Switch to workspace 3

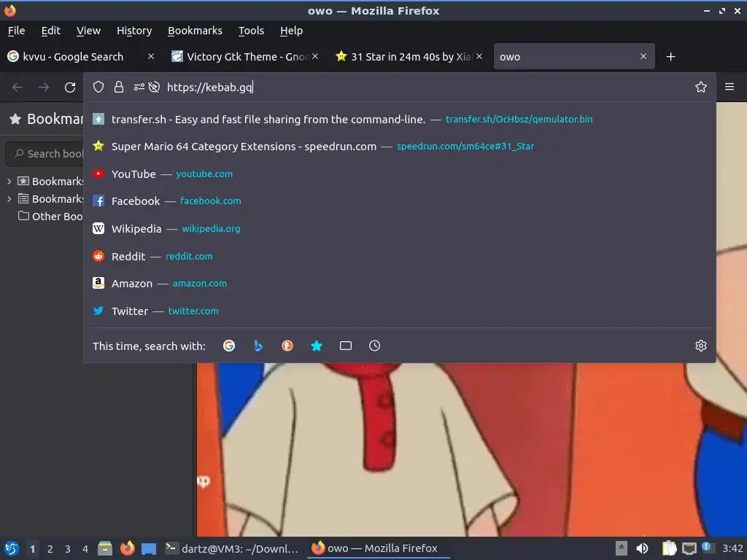(68, 549)
